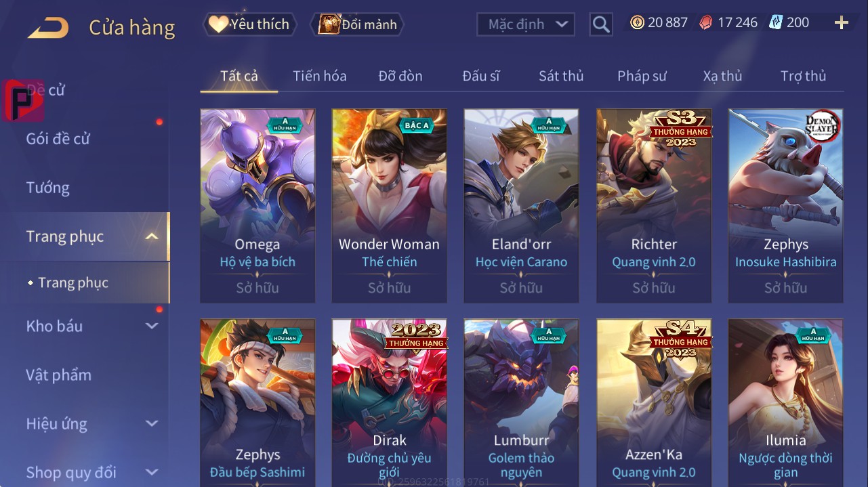Open Tướng in the sidebar
The height and width of the screenshot is (487, 868).
point(48,188)
